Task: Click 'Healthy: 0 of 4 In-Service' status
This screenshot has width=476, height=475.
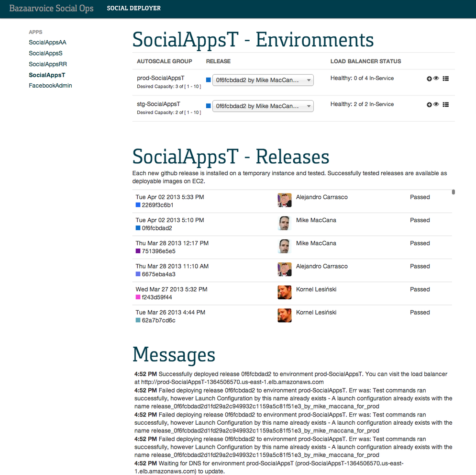Action: (362, 78)
